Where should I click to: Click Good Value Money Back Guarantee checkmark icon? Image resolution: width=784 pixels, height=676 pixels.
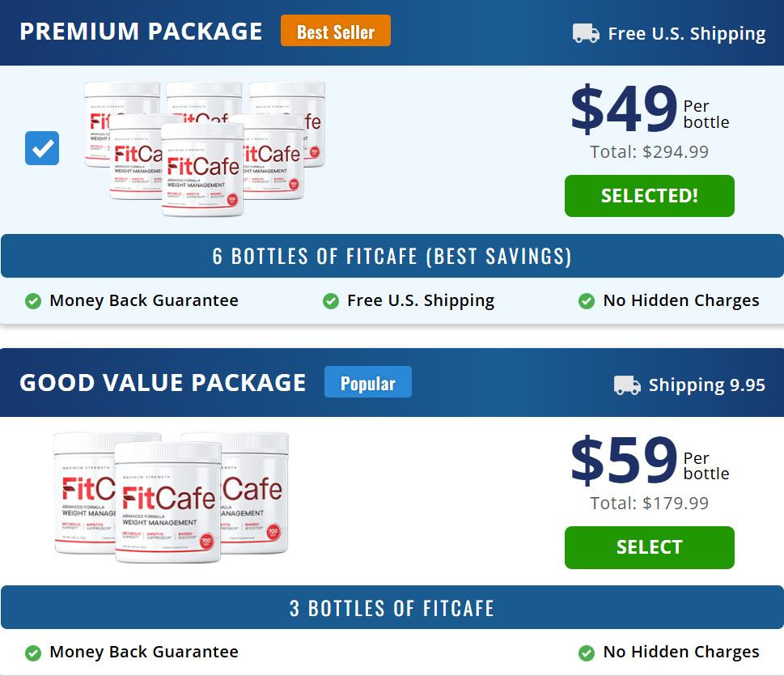(x=33, y=653)
